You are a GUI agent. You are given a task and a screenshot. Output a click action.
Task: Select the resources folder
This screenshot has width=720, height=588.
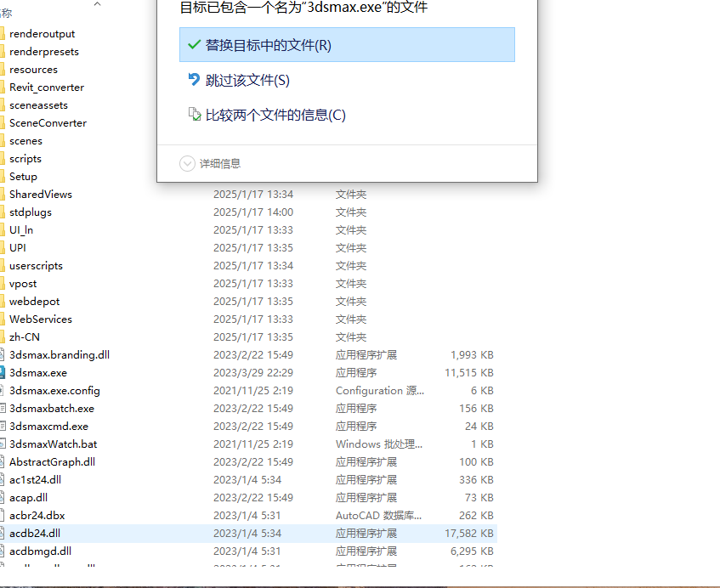pos(33,70)
